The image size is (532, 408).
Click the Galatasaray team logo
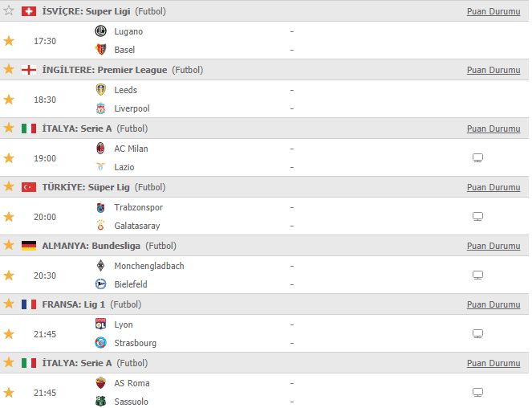coord(100,226)
